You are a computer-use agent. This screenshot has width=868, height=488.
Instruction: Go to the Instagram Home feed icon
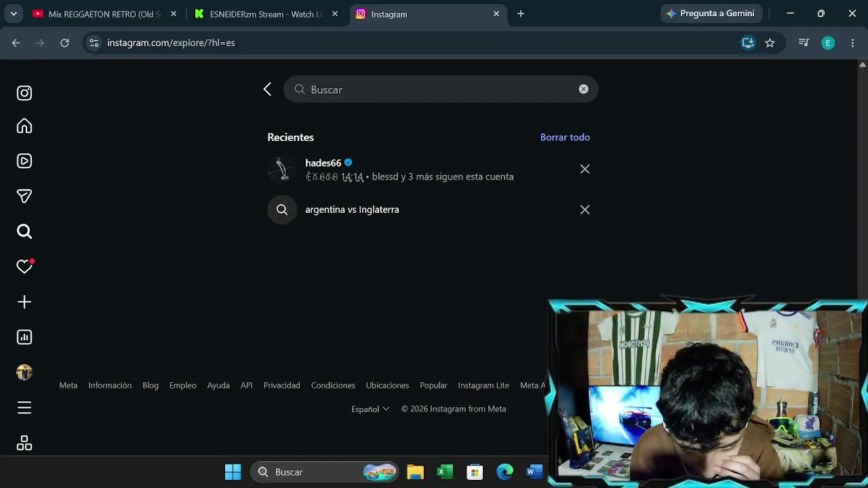tap(24, 126)
